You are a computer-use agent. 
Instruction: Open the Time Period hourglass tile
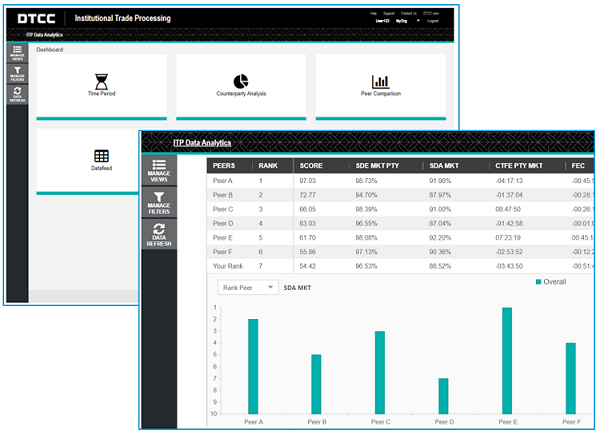click(x=101, y=87)
